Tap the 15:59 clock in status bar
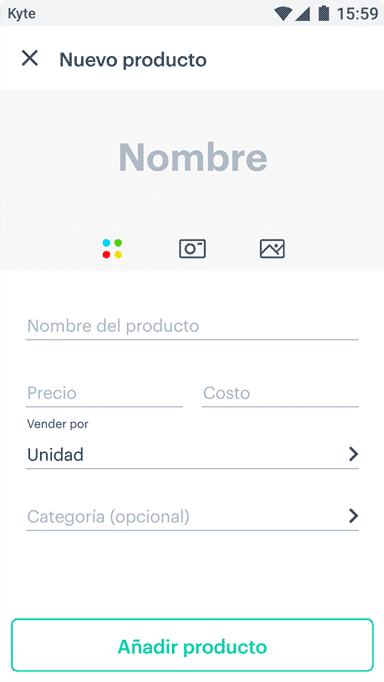Screen dimensions: 384x682 pyautogui.click(x=357, y=13)
